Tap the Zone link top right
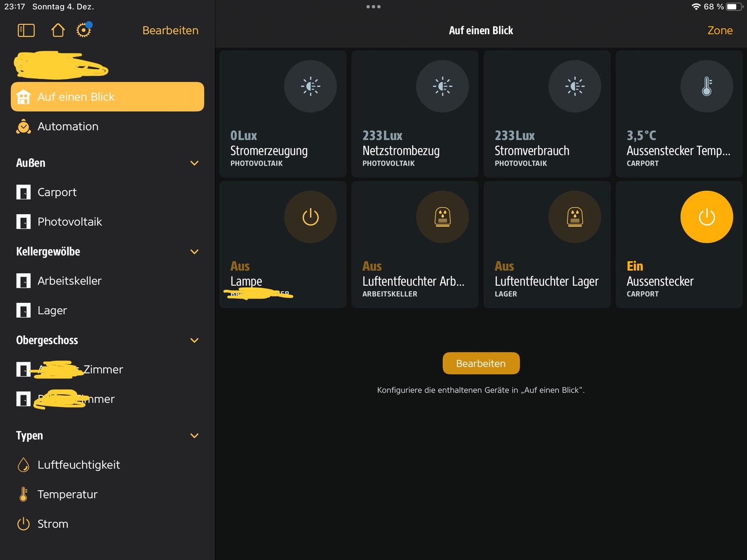This screenshot has width=747, height=560. pyautogui.click(x=719, y=30)
